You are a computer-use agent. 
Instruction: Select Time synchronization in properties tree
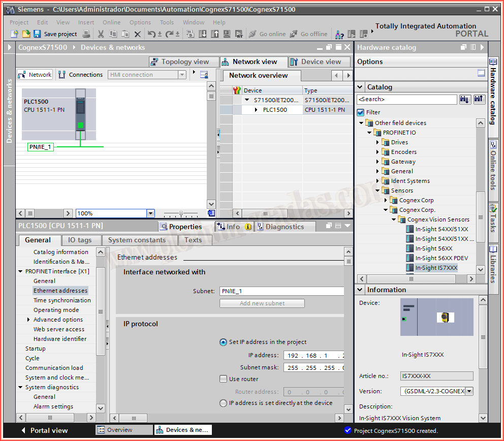tap(62, 300)
